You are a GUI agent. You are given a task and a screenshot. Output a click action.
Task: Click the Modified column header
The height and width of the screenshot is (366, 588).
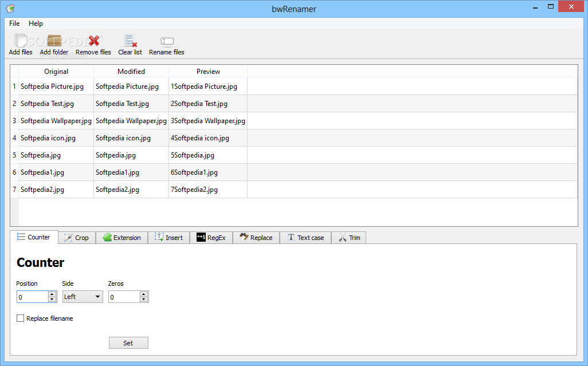pyautogui.click(x=131, y=71)
